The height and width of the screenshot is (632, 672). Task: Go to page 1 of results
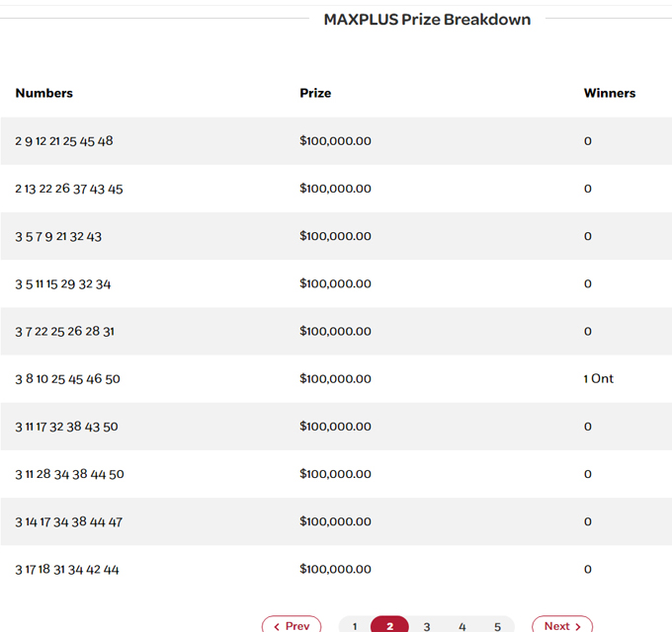[355, 626]
